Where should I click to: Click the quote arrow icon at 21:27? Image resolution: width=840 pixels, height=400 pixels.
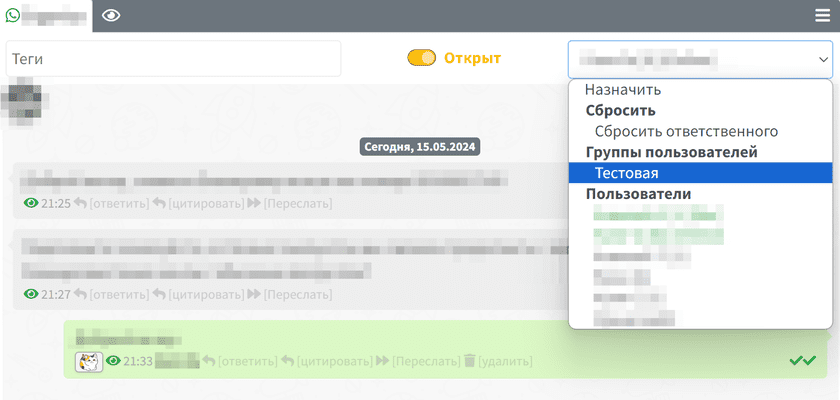coord(159,294)
